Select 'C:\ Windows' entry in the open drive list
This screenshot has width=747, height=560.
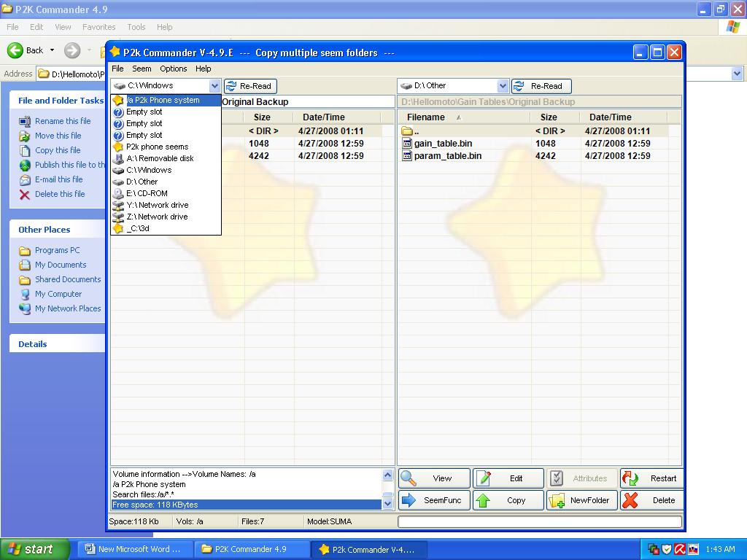166,170
